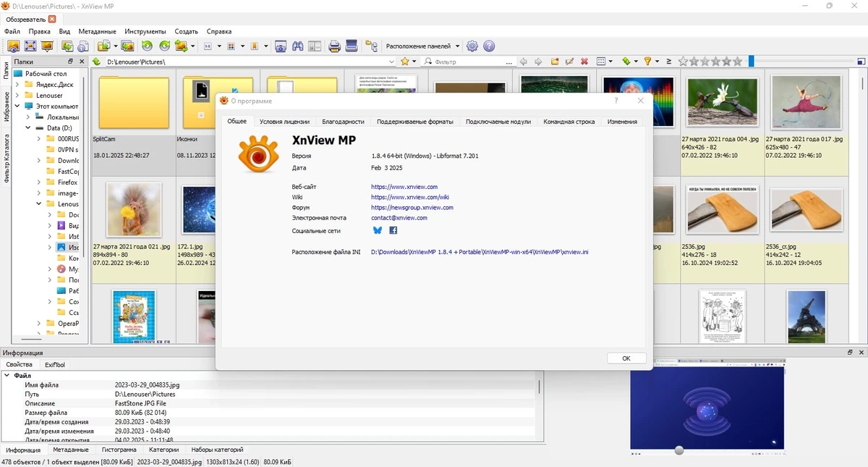Screen dimensions: 868x467
Task: Click the printer icon in the toolbar
Action: [335, 46]
